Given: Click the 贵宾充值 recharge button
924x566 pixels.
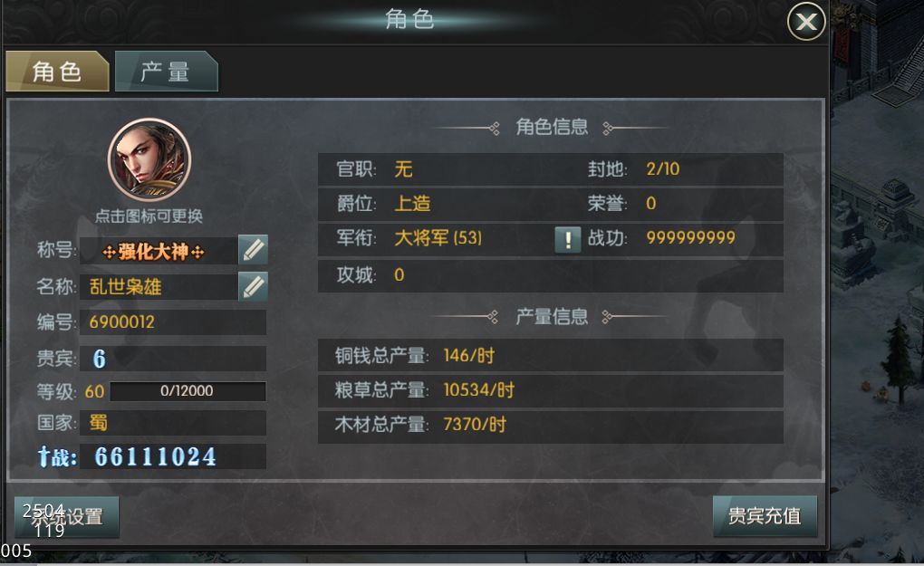Looking at the screenshot, I should 765,516.
